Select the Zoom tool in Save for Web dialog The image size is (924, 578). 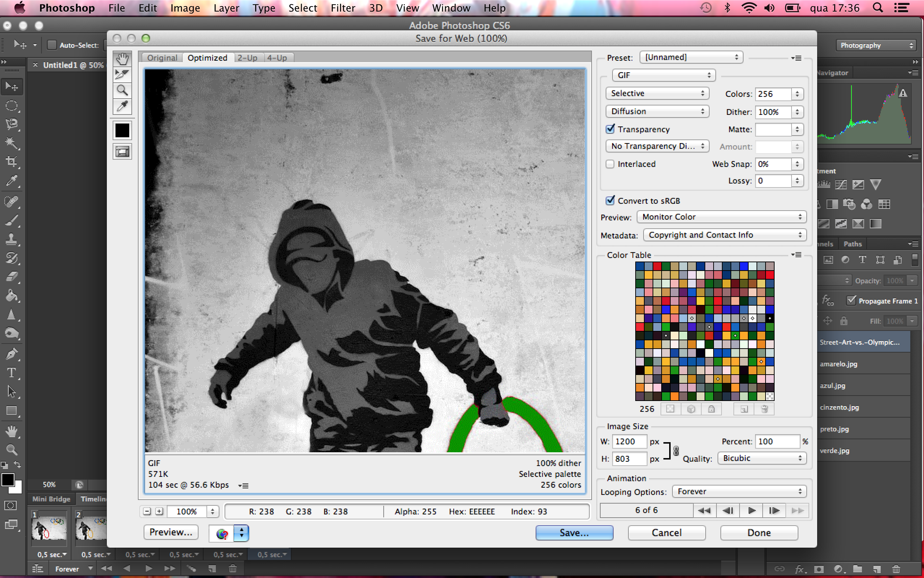(122, 91)
